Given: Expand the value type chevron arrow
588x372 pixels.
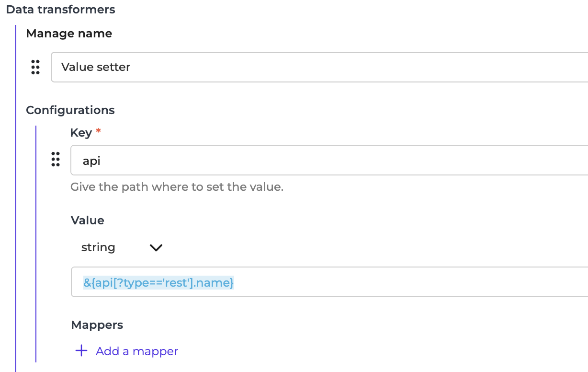Looking at the screenshot, I should (x=156, y=248).
